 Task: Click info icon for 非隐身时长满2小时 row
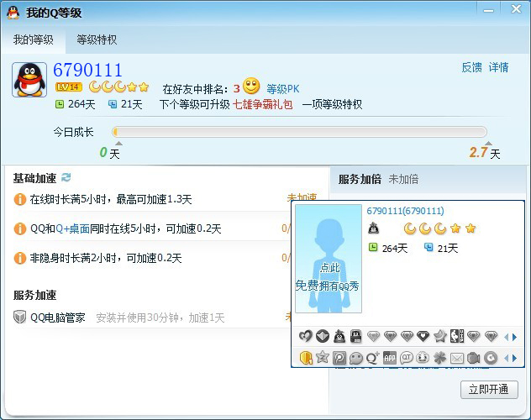[19, 258]
